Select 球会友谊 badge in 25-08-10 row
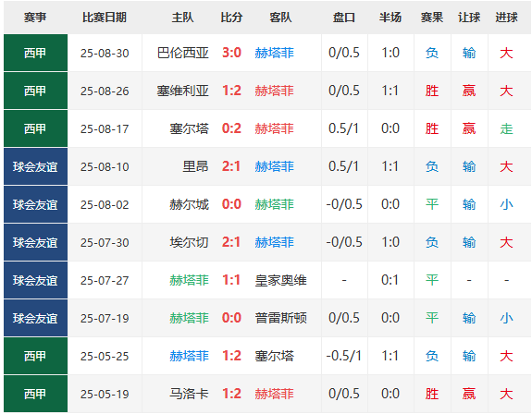The height and width of the screenshot is (414, 532). coord(36,166)
